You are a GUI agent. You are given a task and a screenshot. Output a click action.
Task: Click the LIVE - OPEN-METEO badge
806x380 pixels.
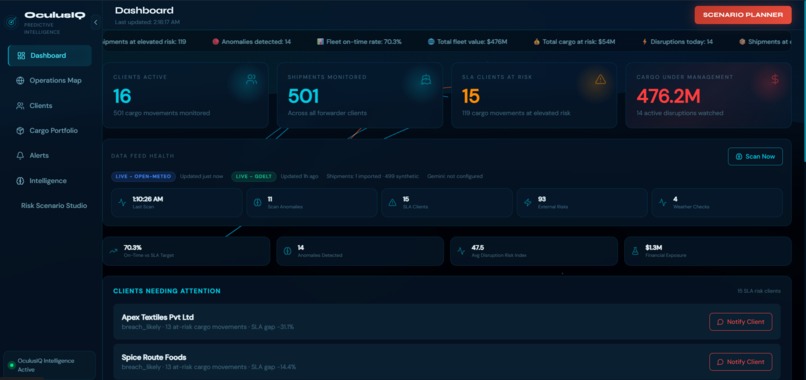click(x=143, y=176)
